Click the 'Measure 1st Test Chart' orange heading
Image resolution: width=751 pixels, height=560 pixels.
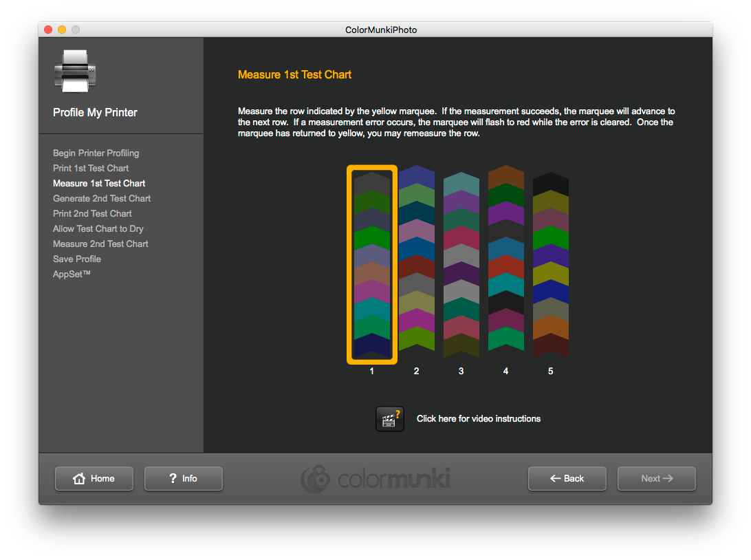(x=294, y=75)
